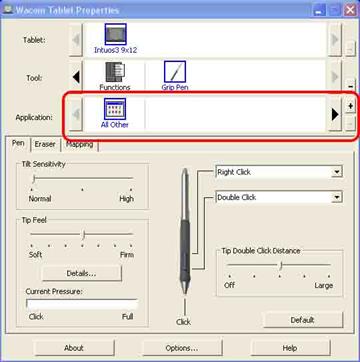Select the Intuos3 9x12 tablet icon

click(x=116, y=39)
